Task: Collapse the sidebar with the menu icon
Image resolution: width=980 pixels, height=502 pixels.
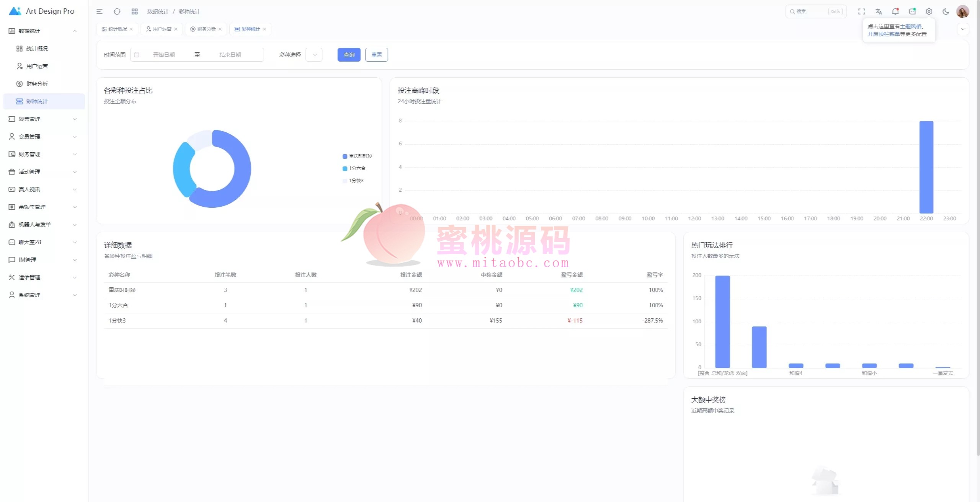Action: point(100,11)
